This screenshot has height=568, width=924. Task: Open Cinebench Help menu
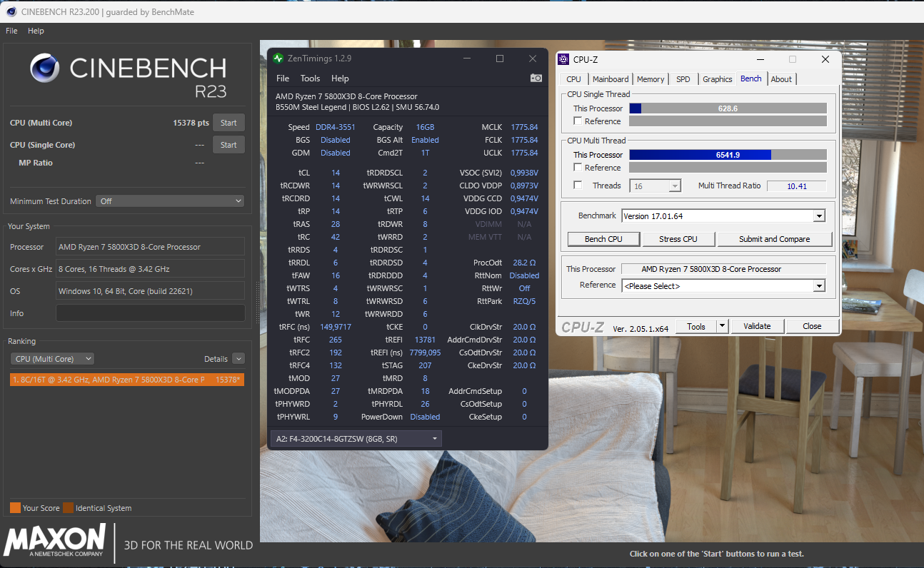click(x=36, y=31)
